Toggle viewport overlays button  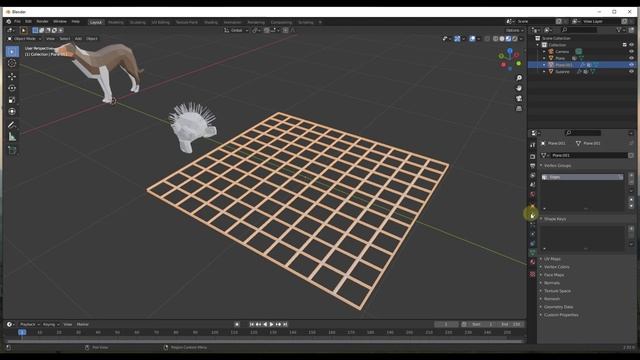pyautogui.click(x=472, y=39)
